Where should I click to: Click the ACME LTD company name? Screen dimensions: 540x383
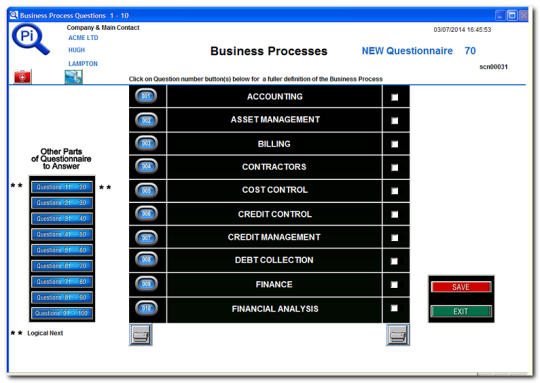[83, 38]
